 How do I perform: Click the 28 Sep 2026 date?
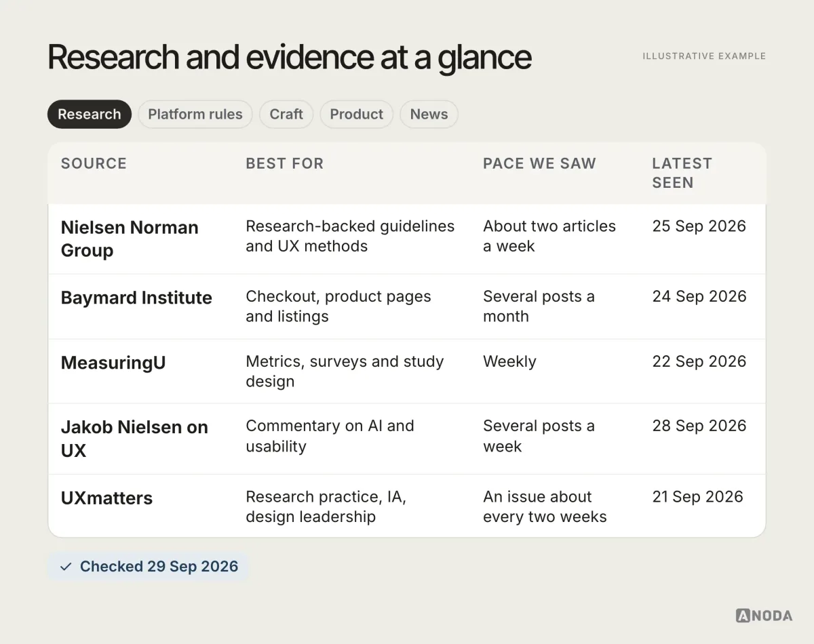[699, 426]
